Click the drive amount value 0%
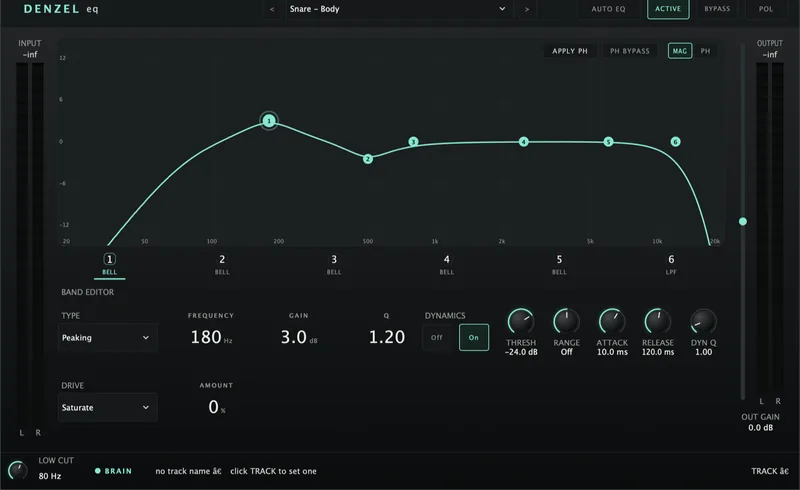800x490 pixels. pos(217,407)
